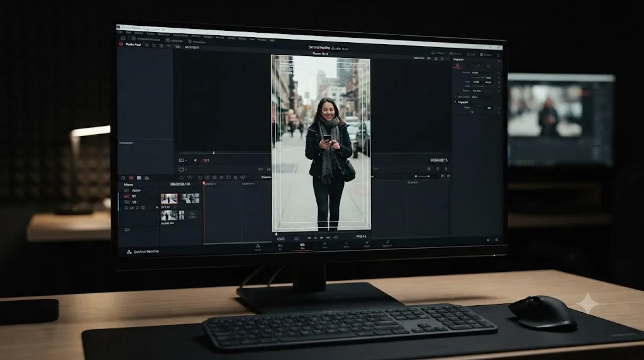Click the red icon beside Media Pool
The width and height of the screenshot is (644, 360).
121,44
